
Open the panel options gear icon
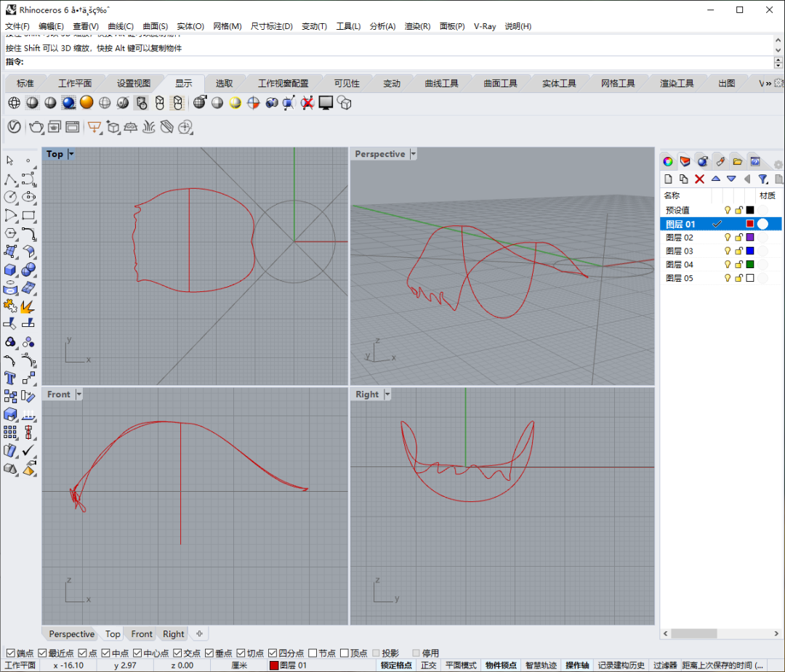coord(778,165)
